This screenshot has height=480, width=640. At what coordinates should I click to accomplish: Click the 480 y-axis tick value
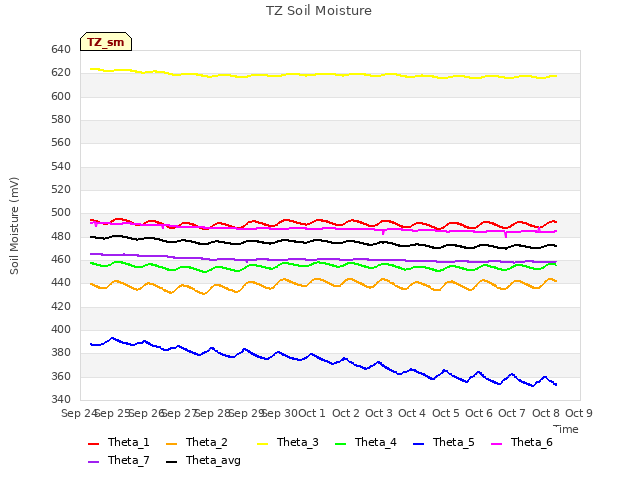pyautogui.click(x=61, y=236)
